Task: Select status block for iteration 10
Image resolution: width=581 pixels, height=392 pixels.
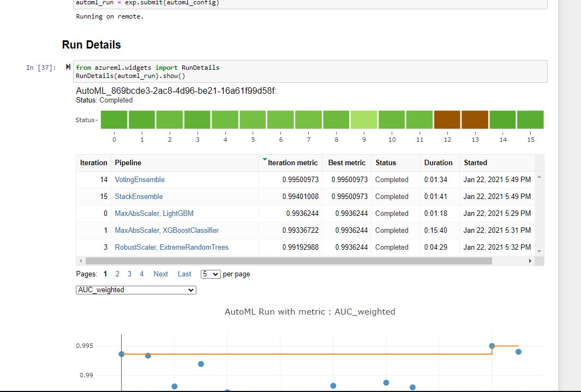Action: point(392,119)
